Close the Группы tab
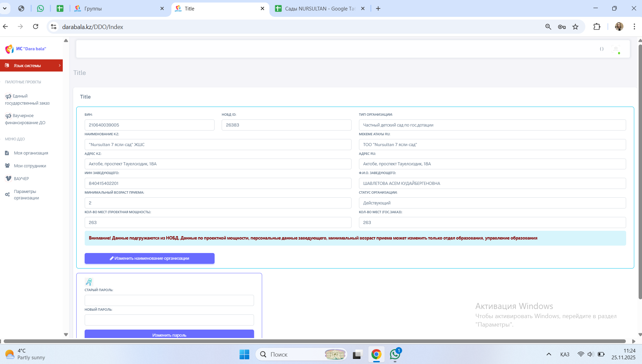642x364 pixels. coord(162,8)
